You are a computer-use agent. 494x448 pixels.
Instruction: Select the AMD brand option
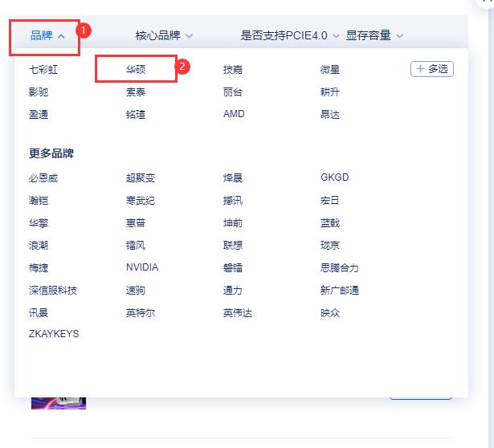234,114
